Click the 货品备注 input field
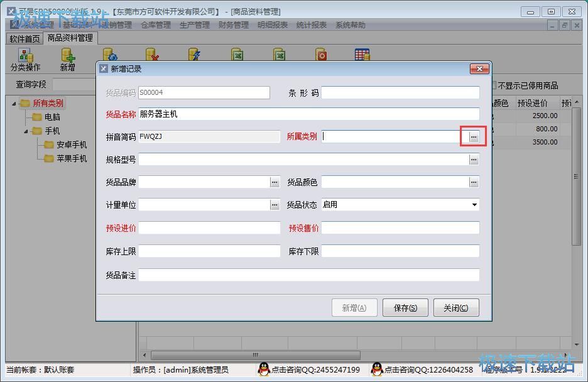The width and height of the screenshot is (588, 382). click(x=309, y=275)
